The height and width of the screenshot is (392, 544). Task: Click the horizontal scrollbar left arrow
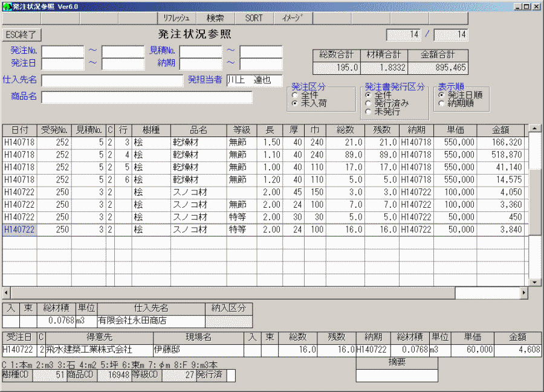pyautogui.click(x=6, y=293)
